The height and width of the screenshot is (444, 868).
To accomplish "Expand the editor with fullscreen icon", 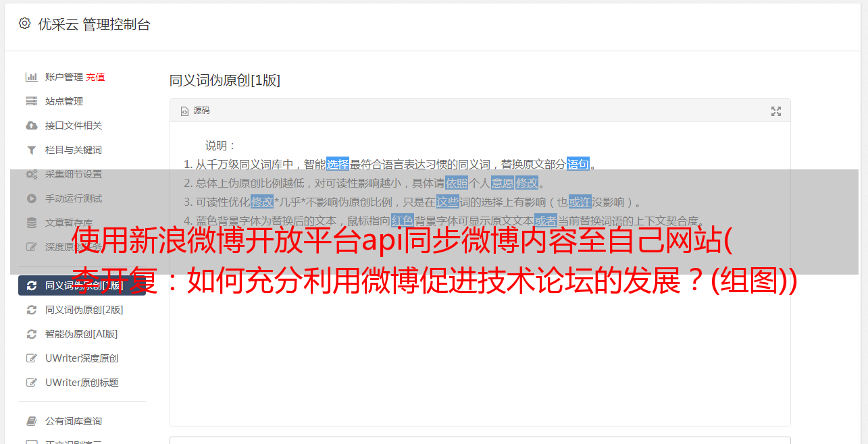I will [776, 111].
